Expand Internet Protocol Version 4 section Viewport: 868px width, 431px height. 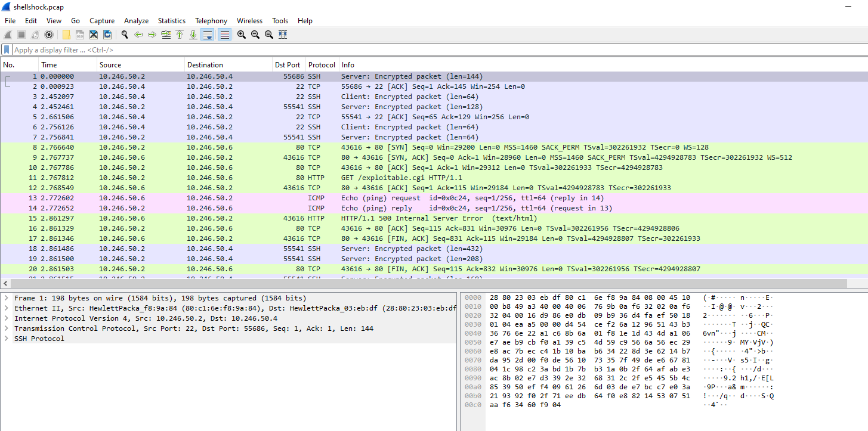click(6, 318)
